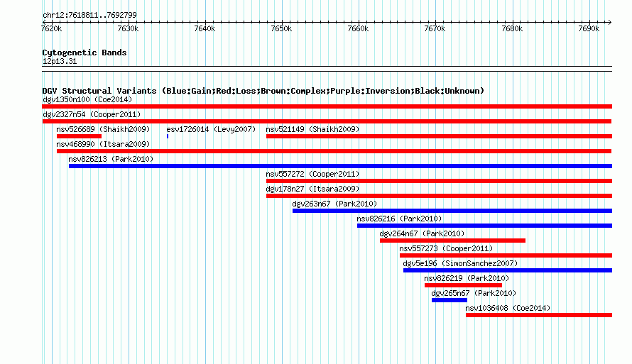Click the 7620k ruler tick label
Image resolution: width=632 pixels, height=364 pixels.
click(52, 28)
